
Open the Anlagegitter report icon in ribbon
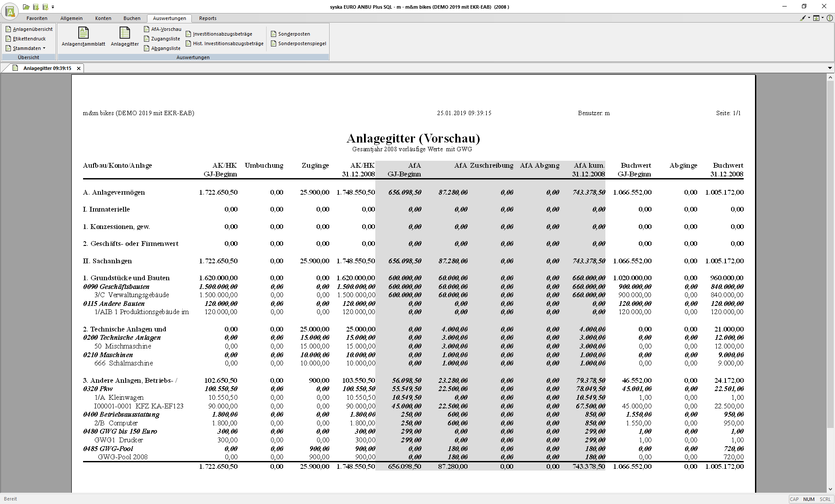pos(125,36)
